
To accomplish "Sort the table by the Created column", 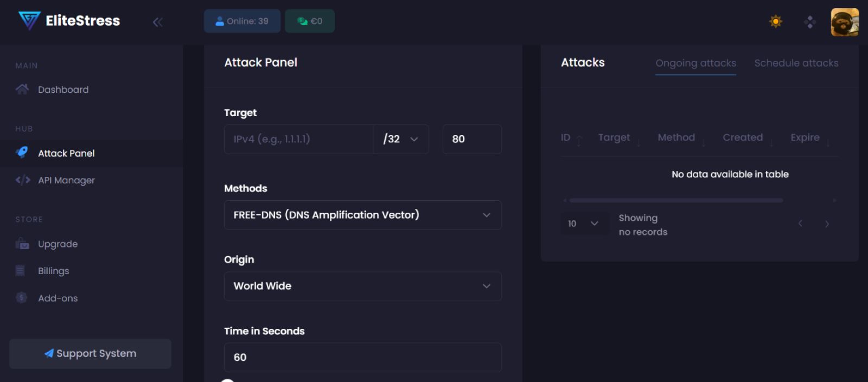I will (748, 138).
